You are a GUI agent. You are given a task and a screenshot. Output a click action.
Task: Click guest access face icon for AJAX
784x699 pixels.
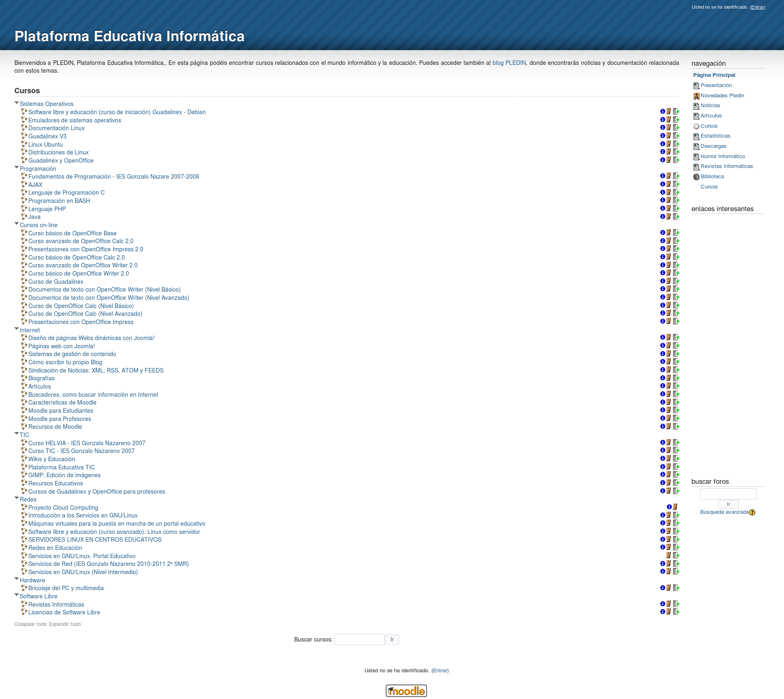click(669, 184)
